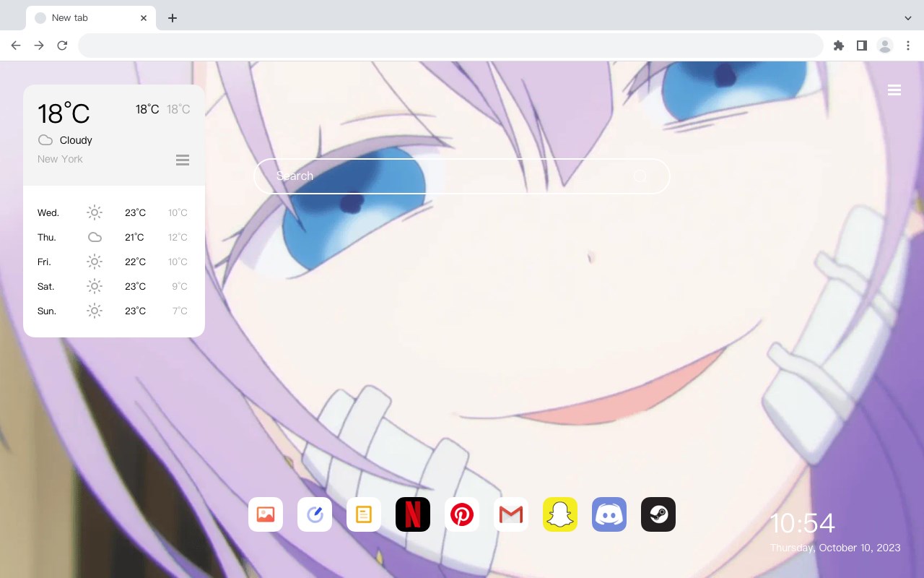
Task: Click the Sunday sunny forecast icon
Action: click(95, 311)
